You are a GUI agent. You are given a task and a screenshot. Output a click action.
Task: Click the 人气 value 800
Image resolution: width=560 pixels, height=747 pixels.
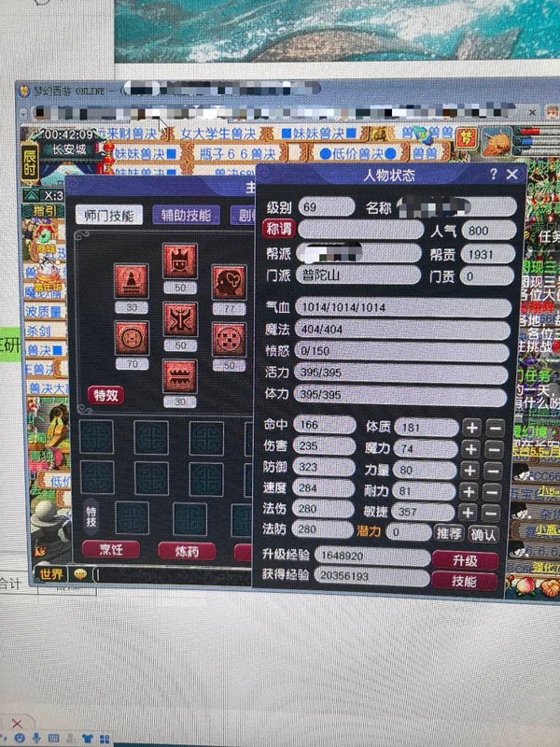point(488,231)
